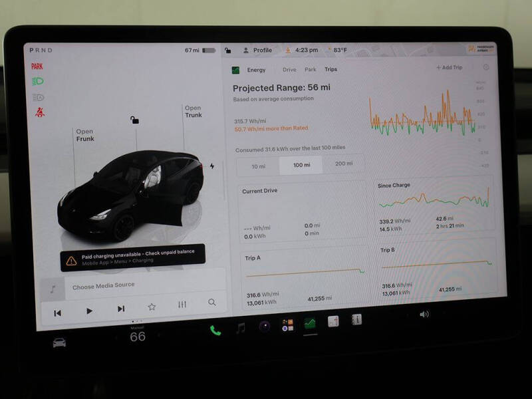Tap Add Trip
This screenshot has height=399, width=532.
(450, 67)
